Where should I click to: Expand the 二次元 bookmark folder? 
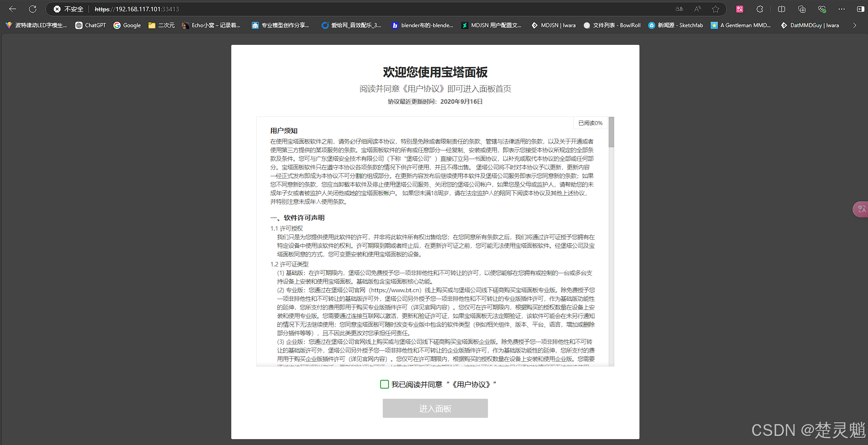[x=161, y=25]
